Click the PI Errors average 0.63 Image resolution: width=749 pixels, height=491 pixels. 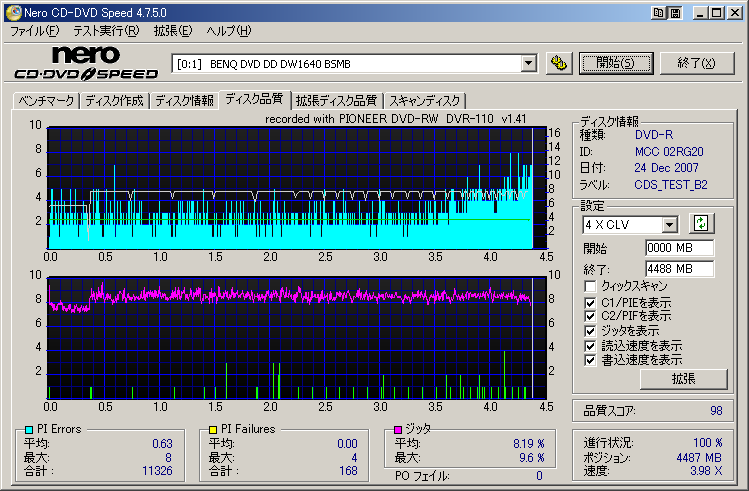(x=162, y=444)
